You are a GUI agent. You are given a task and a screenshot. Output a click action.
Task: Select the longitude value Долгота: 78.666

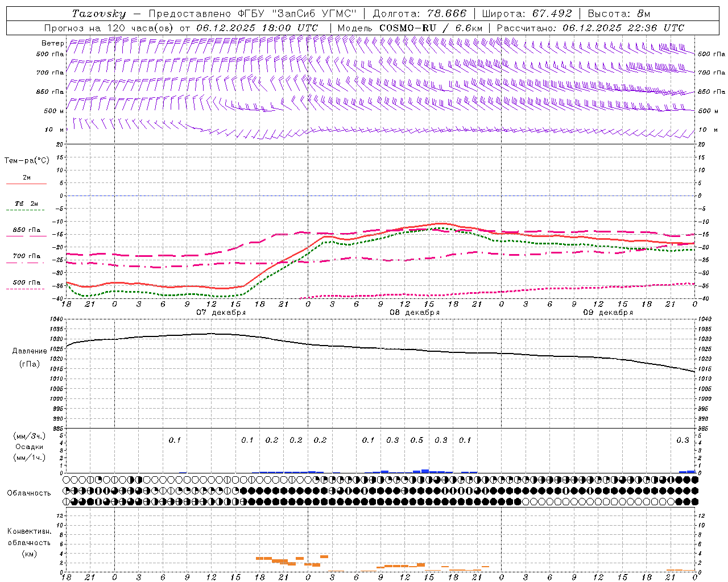point(419,14)
